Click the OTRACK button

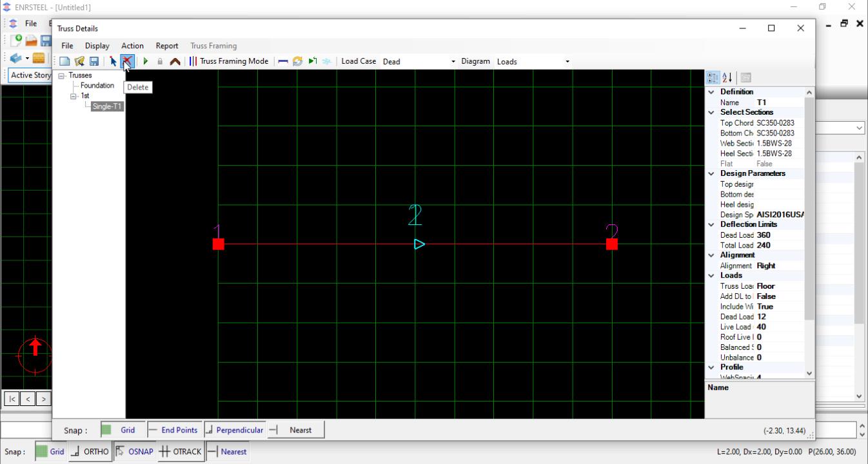click(181, 452)
